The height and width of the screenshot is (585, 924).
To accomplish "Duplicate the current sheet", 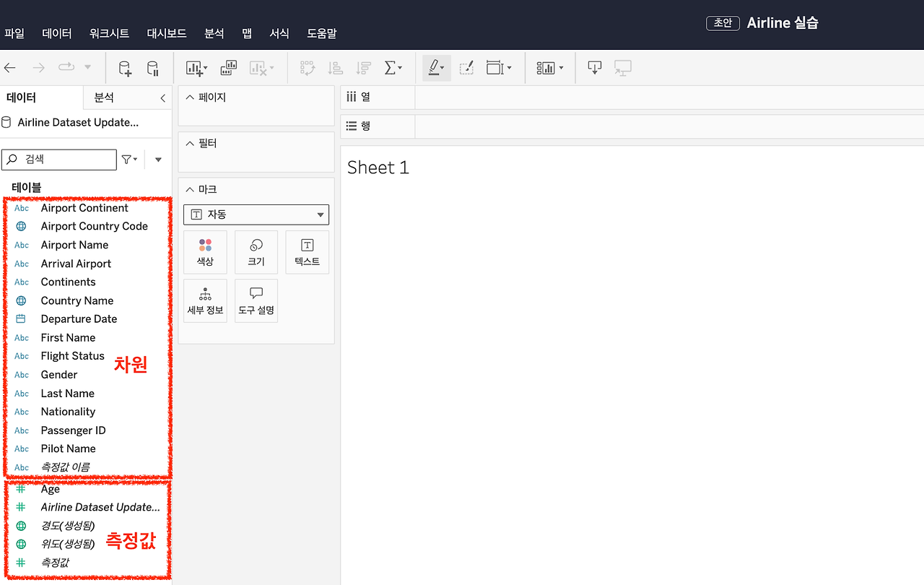I will (x=229, y=68).
